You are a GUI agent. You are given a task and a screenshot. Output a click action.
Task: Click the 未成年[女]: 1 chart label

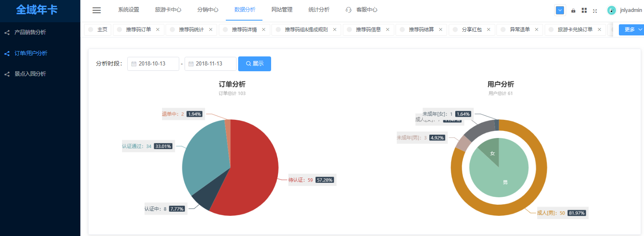coord(448,114)
